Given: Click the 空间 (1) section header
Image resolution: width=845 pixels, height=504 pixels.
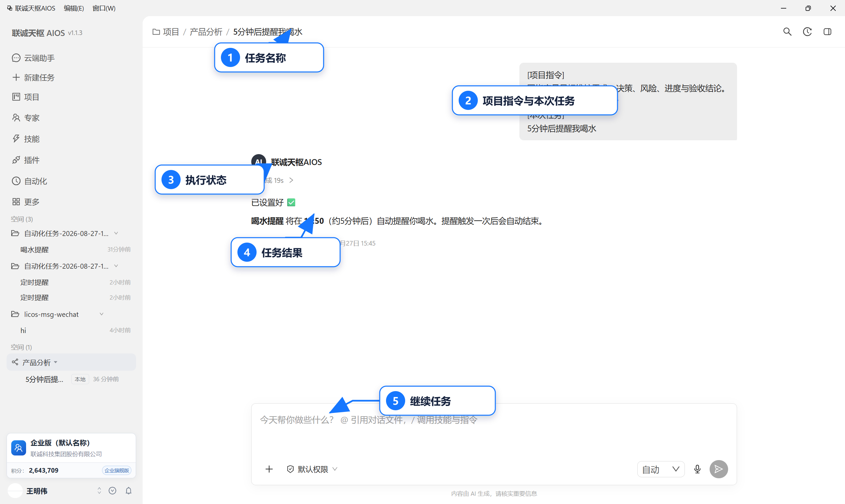Looking at the screenshot, I should 21,347.
